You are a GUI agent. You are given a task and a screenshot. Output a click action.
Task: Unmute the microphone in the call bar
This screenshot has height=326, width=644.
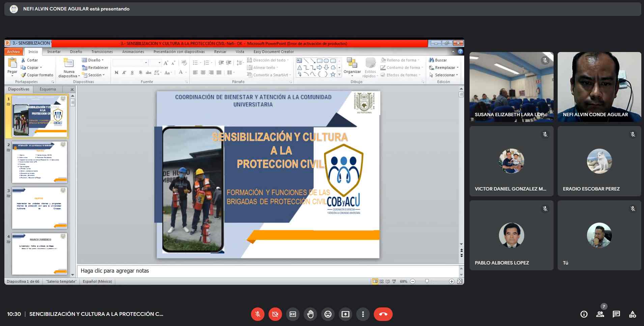[257, 314]
